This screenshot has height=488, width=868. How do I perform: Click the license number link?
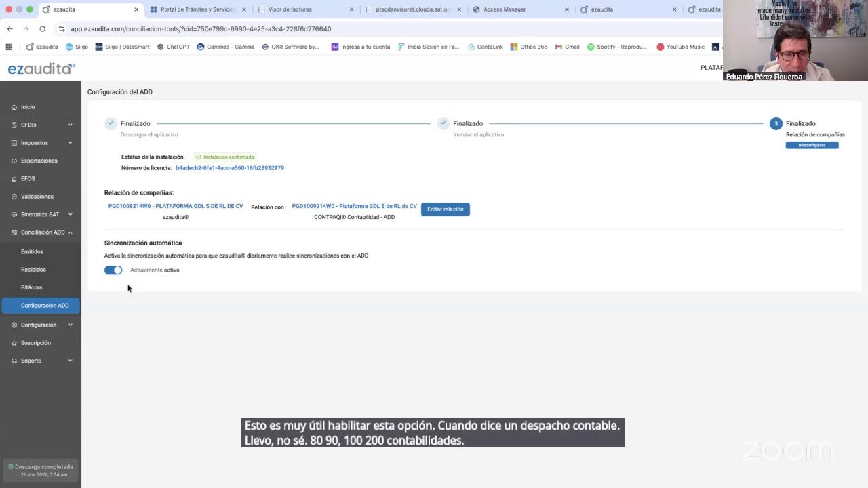[230, 168]
